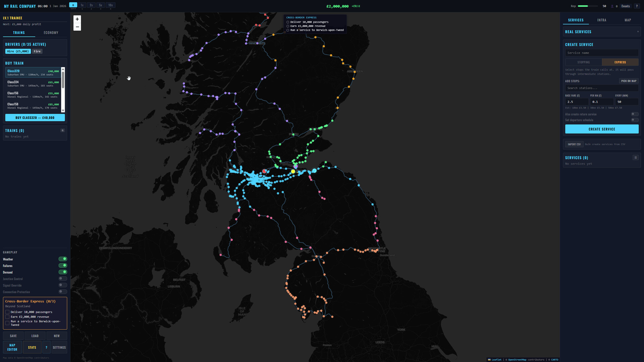Screen dimensions: 644x362
Task: Expand the Real Services dropdown arrow
Action: pyautogui.click(x=638, y=32)
